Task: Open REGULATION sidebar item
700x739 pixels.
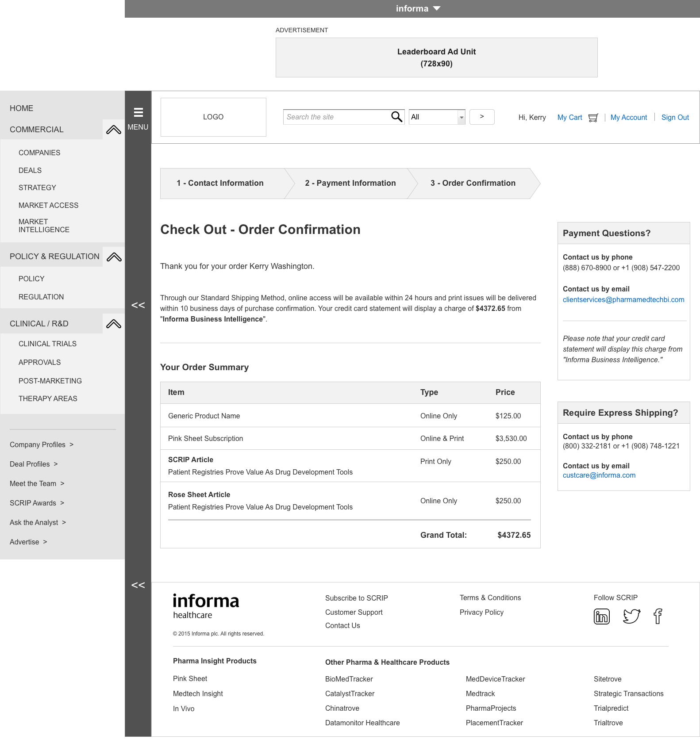Action: pos(41,297)
